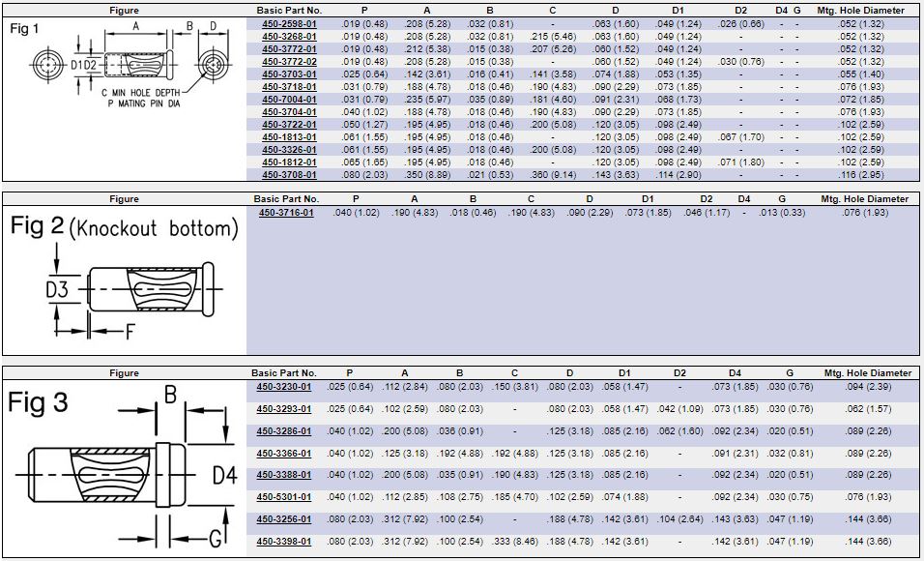Open part number 450-3708-01

pos(289,174)
